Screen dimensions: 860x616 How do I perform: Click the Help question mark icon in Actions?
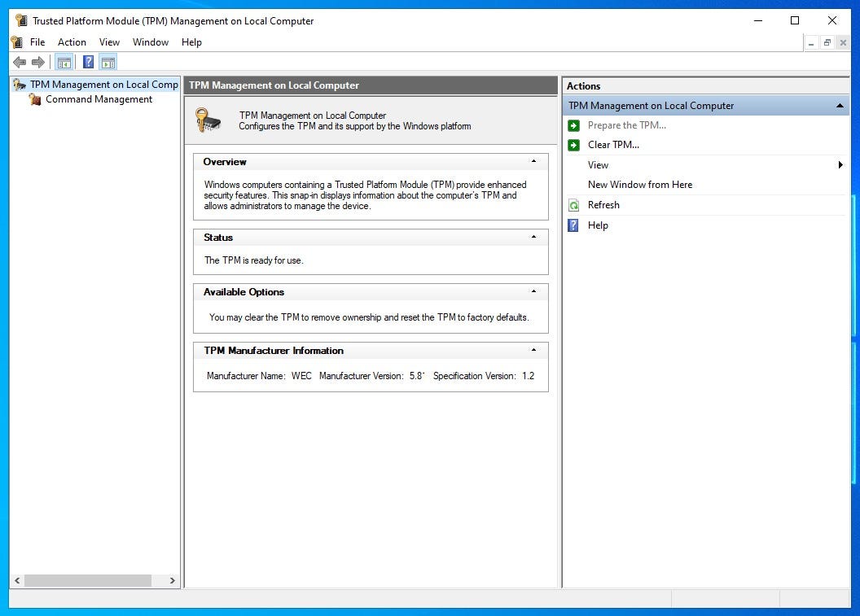(573, 225)
